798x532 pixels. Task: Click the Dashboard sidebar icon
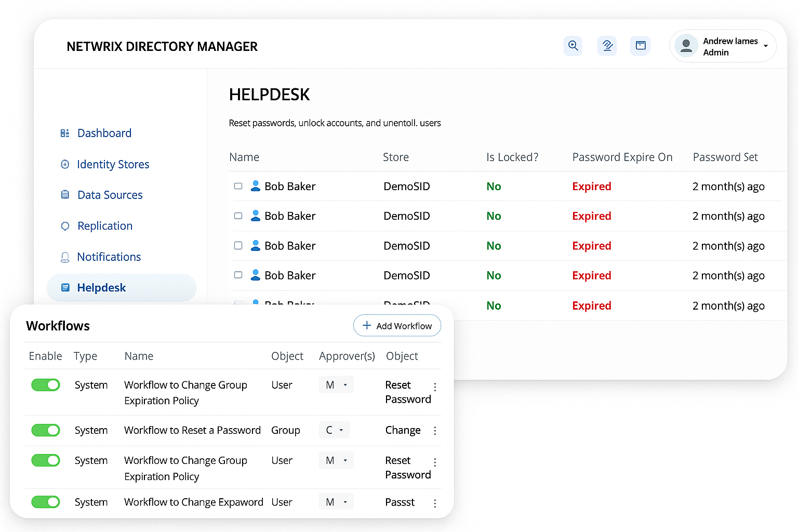pyautogui.click(x=65, y=134)
